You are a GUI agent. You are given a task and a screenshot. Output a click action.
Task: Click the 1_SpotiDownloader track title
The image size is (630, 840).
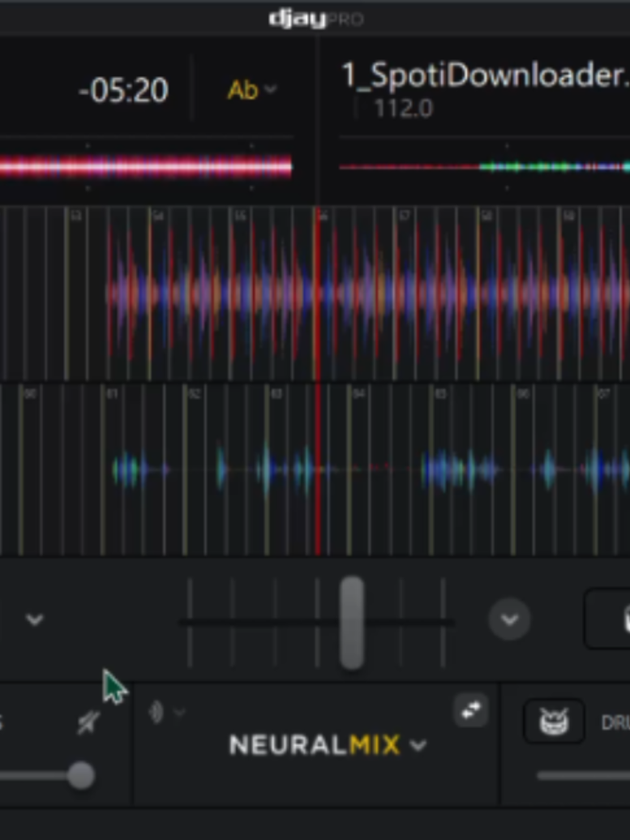(486, 75)
